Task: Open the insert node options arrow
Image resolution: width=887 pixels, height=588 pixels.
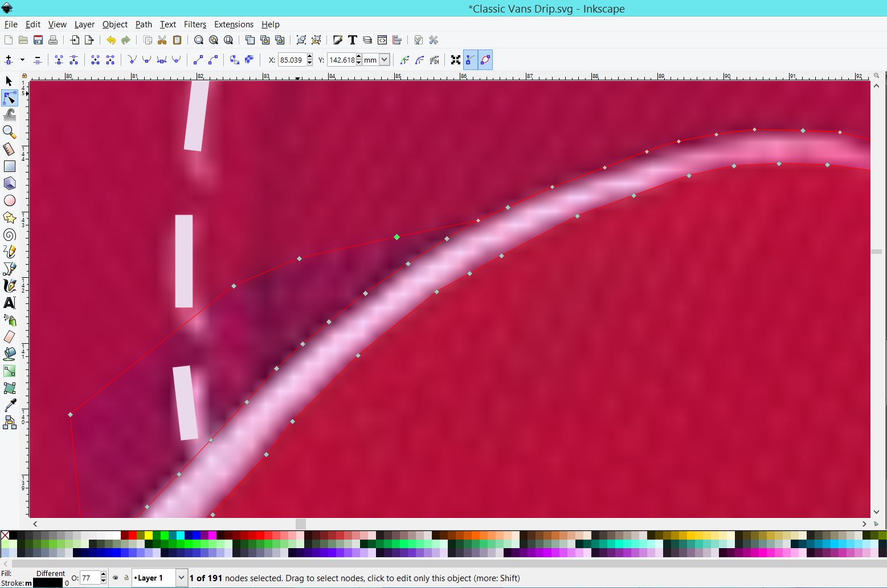Action: coord(22,60)
